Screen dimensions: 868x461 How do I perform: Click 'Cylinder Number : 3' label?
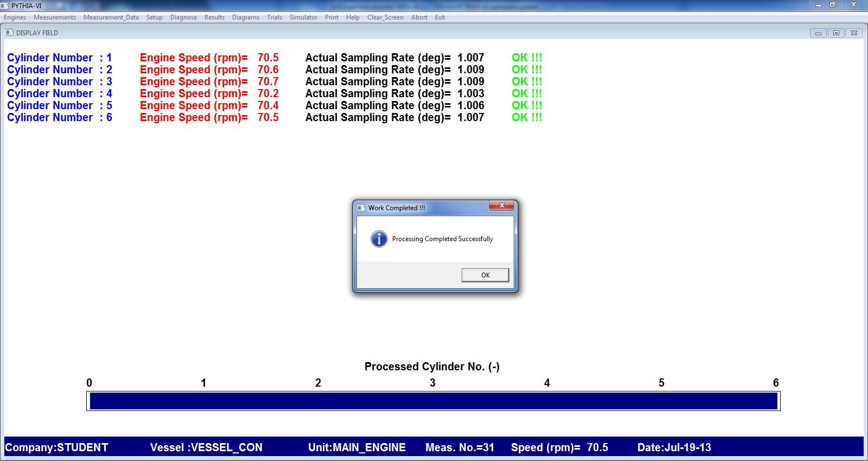point(60,81)
